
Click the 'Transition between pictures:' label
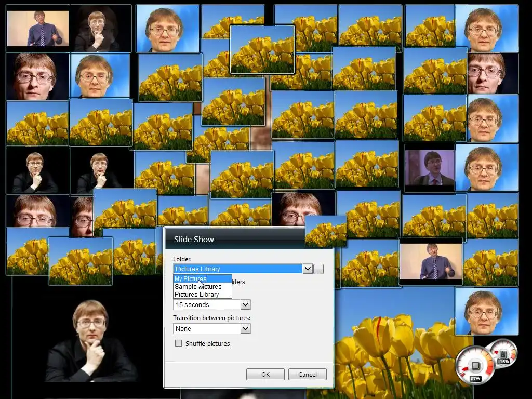(x=212, y=318)
